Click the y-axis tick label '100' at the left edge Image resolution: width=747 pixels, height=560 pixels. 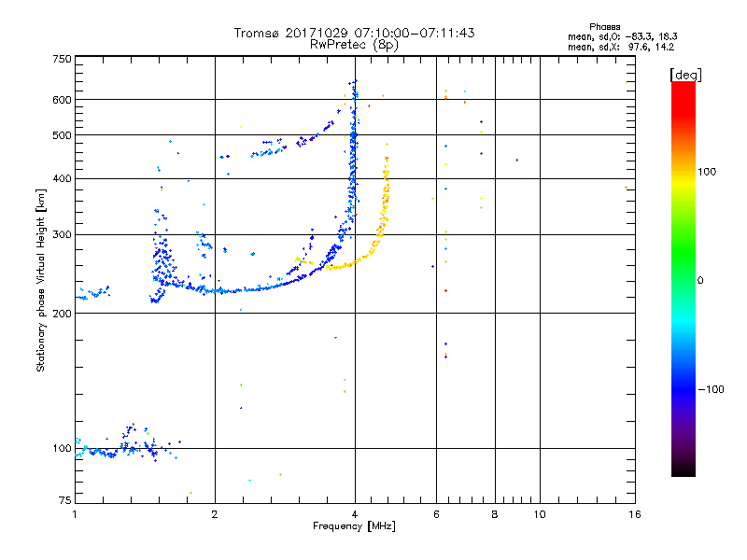pos(62,448)
